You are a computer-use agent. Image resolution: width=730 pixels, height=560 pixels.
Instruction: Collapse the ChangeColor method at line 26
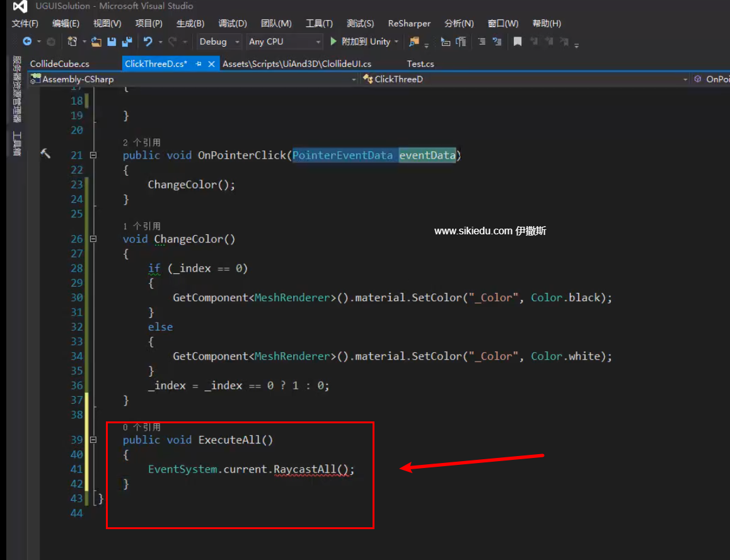93,239
